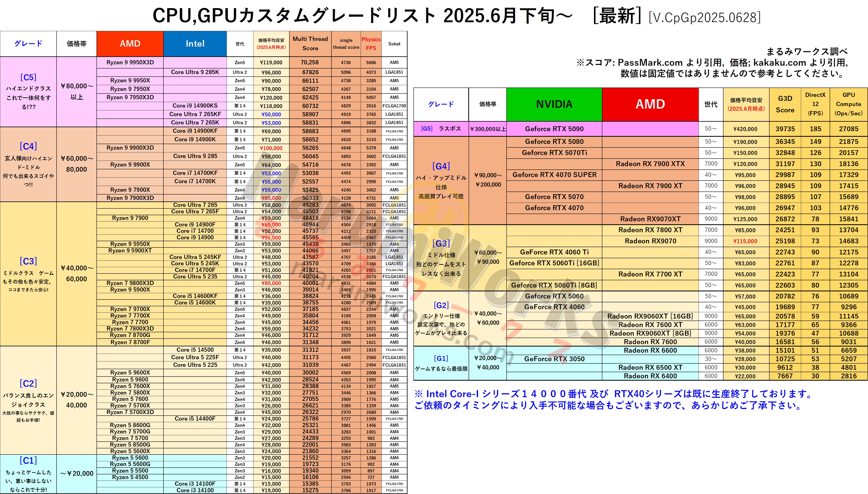This screenshot has height=494, width=868.
Task: Select the Core Ultra 9 285K cell
Action: 195,72
